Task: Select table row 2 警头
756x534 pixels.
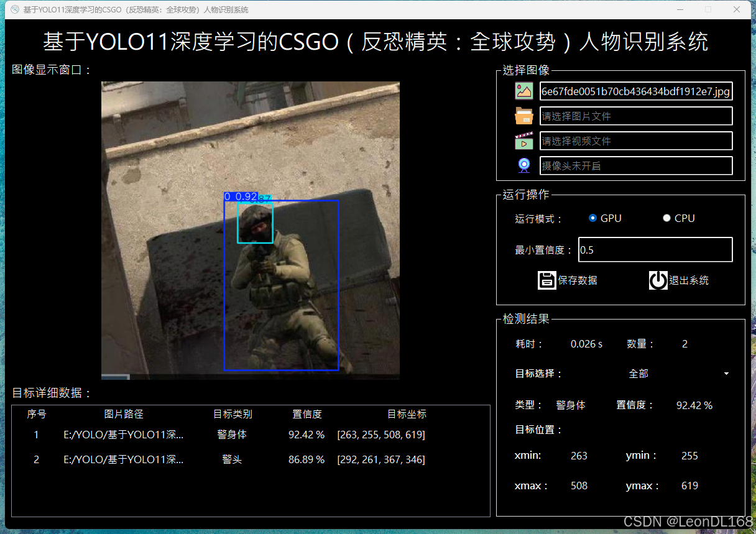Action: [x=251, y=459]
